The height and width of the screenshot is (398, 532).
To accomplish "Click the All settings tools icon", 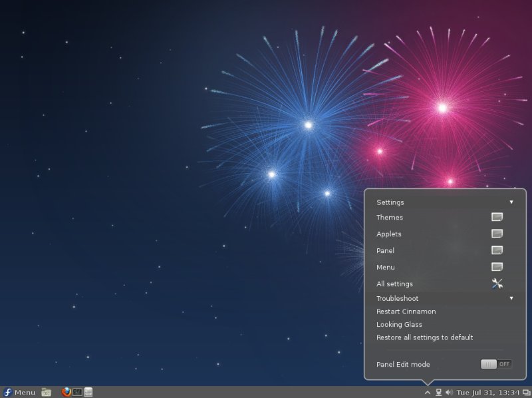I will (x=497, y=284).
